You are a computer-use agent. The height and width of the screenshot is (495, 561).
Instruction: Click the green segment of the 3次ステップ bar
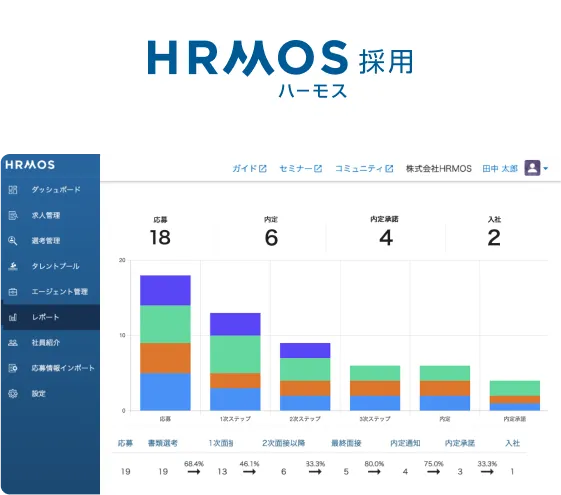pyautogui.click(x=375, y=373)
